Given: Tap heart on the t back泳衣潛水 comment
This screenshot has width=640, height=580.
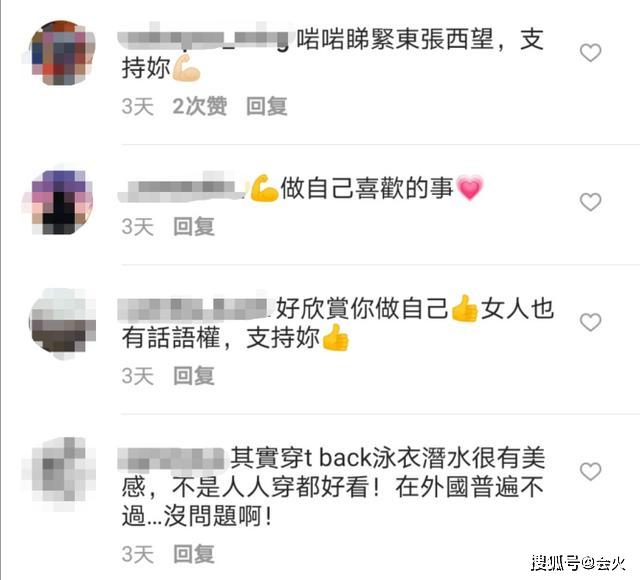Looking at the screenshot, I should pos(591,471).
